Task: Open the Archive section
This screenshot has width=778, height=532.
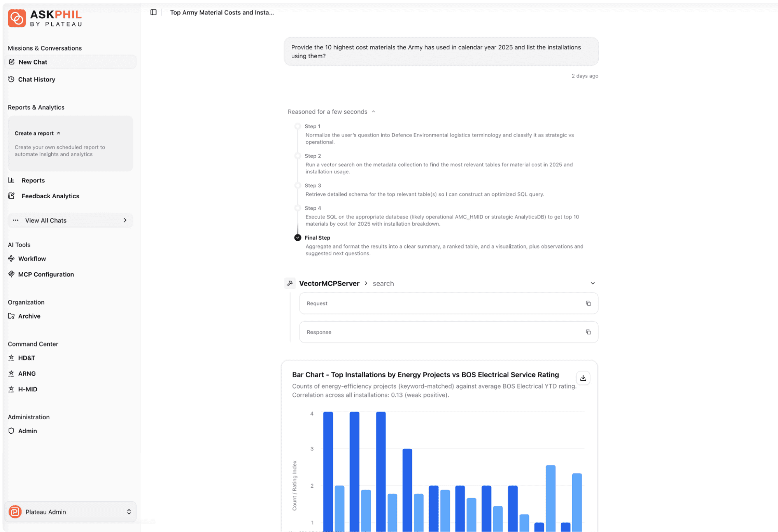Action: click(x=29, y=316)
